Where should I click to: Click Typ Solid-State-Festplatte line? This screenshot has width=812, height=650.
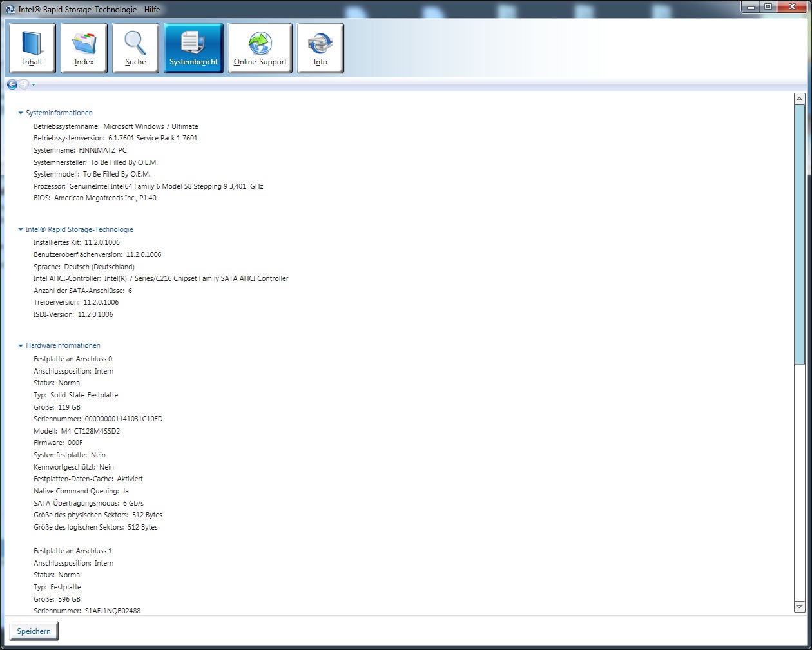76,395
